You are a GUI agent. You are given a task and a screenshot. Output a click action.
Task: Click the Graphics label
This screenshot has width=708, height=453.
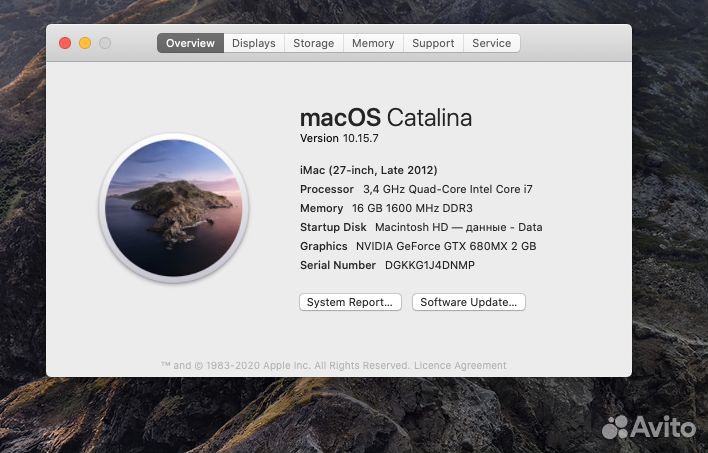(323, 246)
